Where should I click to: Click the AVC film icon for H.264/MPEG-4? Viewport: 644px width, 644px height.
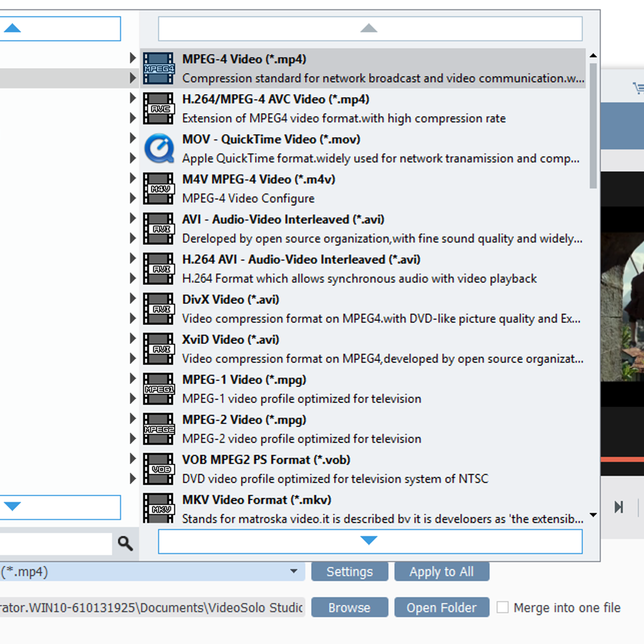pyautogui.click(x=159, y=109)
